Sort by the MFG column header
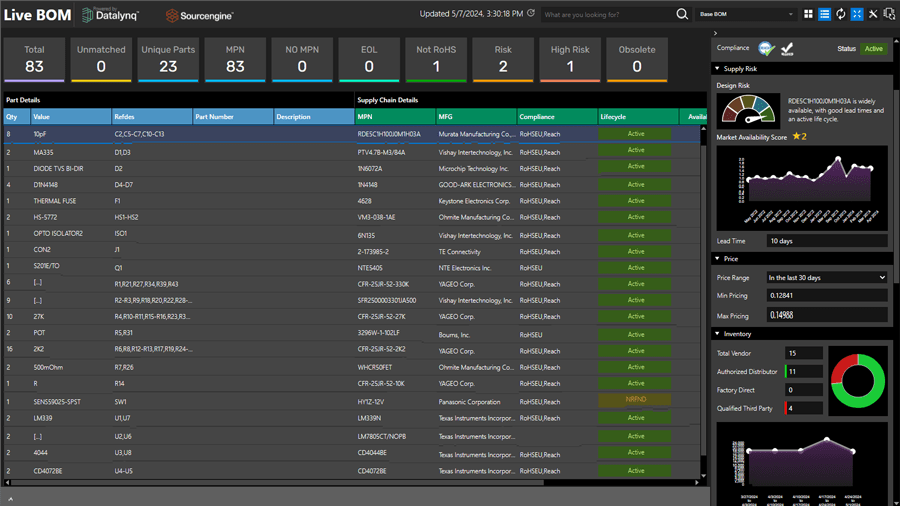 476,116
